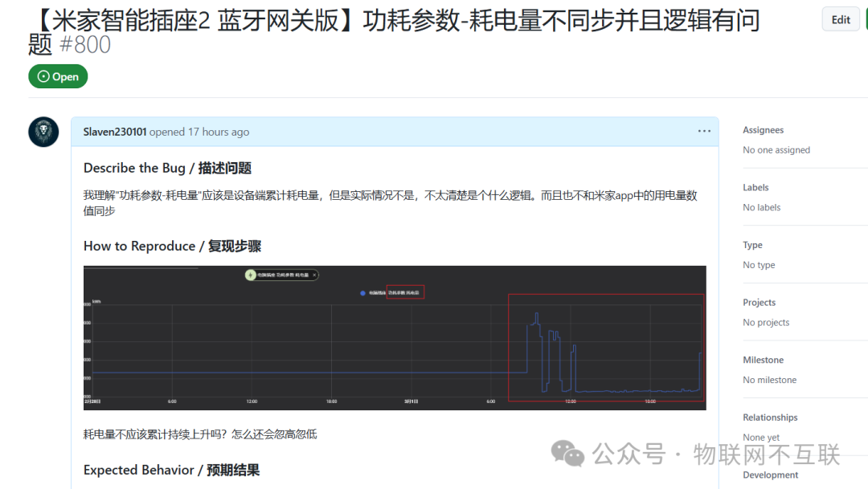This screenshot has height=489, width=868.
Task: Click 'No labels' text
Action: [762, 207]
